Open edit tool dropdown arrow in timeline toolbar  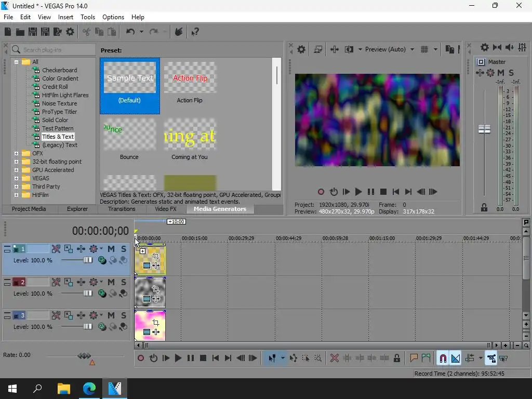[283, 358]
